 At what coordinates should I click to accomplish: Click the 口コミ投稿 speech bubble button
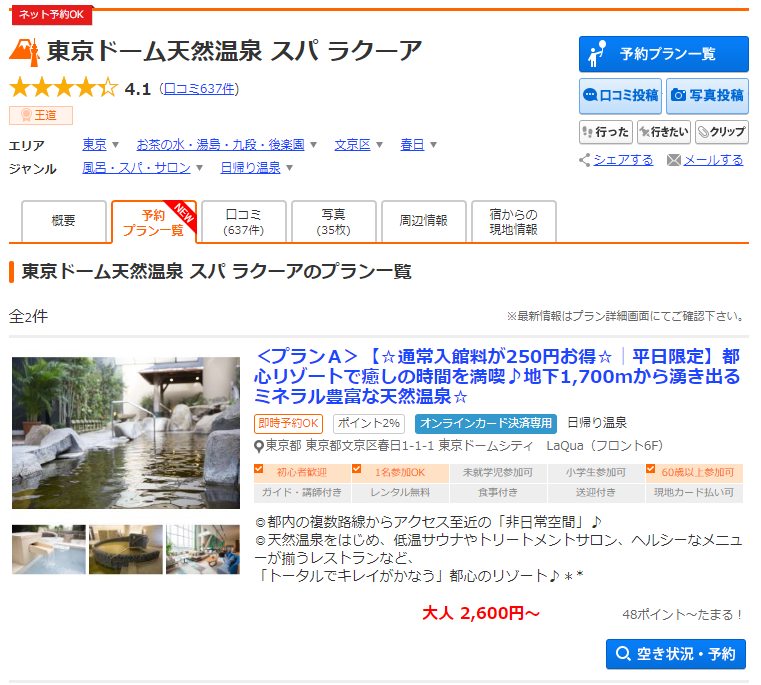coord(619,95)
